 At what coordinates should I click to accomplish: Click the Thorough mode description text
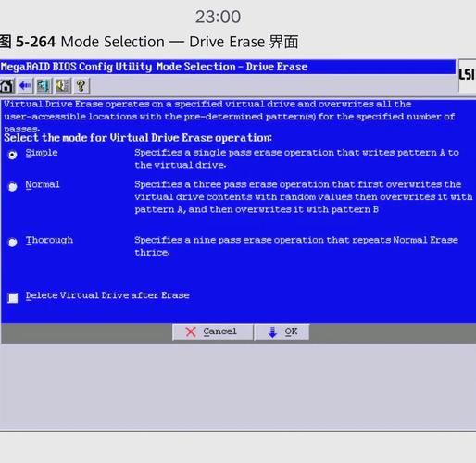pos(296,246)
